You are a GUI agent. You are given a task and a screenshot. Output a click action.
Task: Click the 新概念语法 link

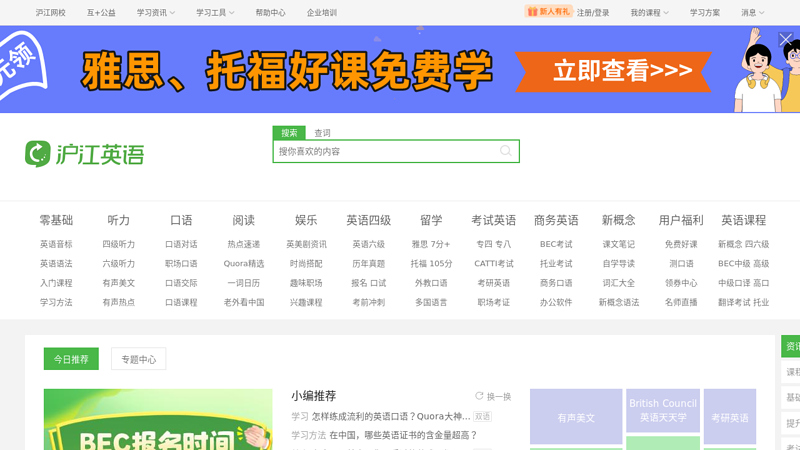618,303
